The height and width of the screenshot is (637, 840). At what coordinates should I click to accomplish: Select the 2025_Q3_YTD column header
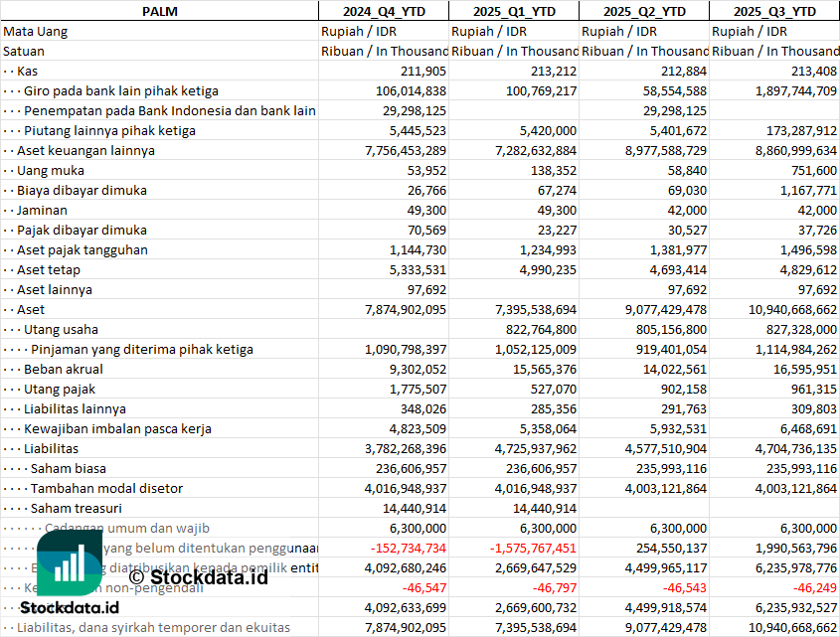coord(774,11)
